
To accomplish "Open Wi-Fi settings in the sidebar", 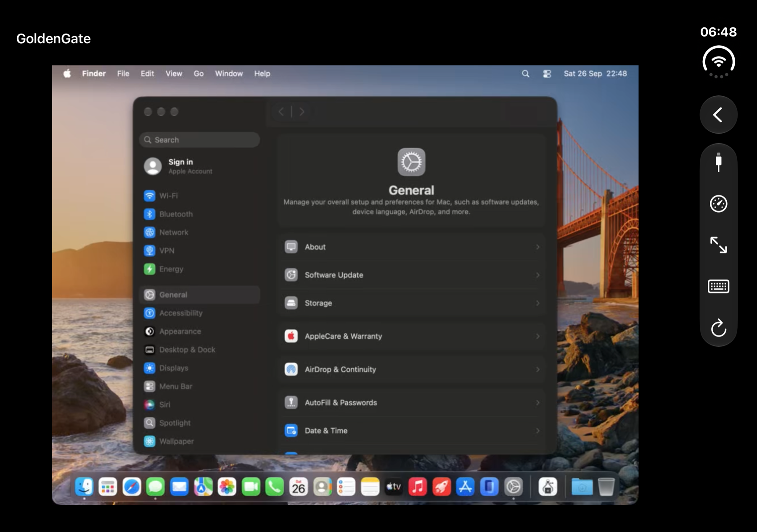I will click(x=199, y=196).
